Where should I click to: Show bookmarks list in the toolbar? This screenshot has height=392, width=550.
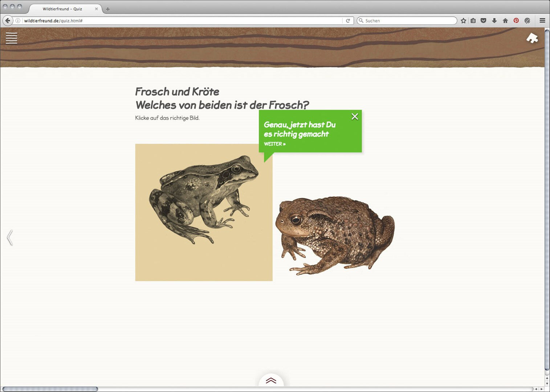point(473,21)
